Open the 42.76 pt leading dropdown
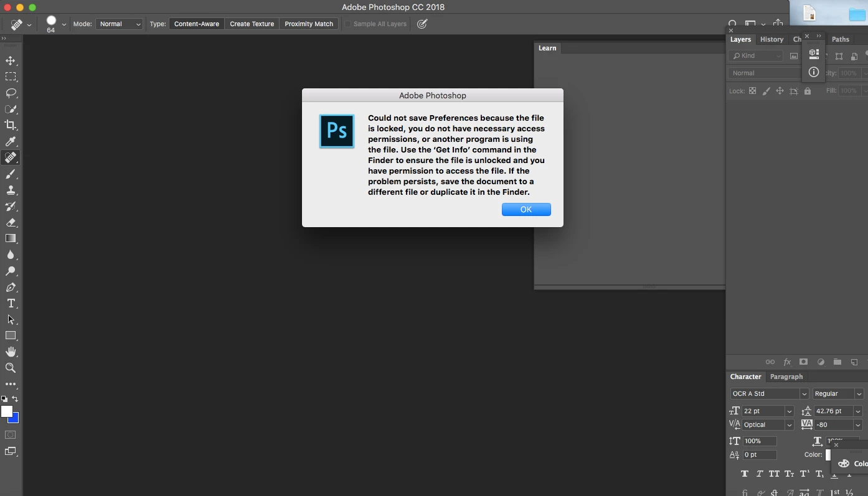 point(857,411)
